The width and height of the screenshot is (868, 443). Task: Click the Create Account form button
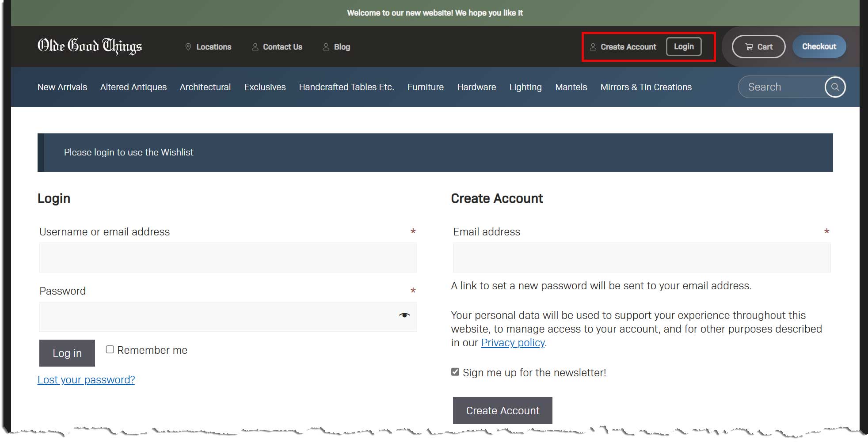(503, 410)
